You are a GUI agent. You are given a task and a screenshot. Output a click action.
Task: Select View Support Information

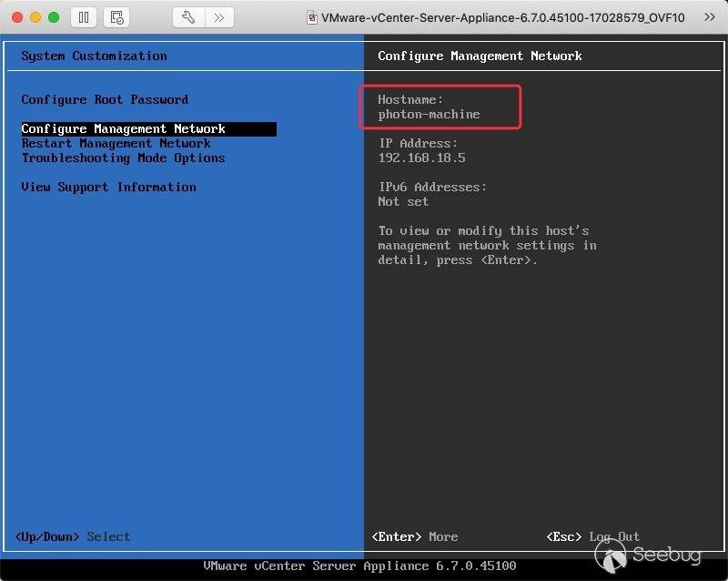tap(108, 188)
